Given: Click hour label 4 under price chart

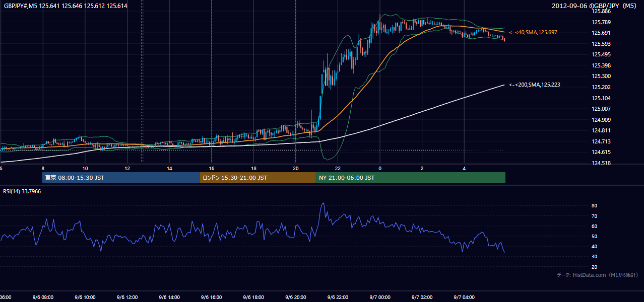Looking at the screenshot, I should [464, 168].
